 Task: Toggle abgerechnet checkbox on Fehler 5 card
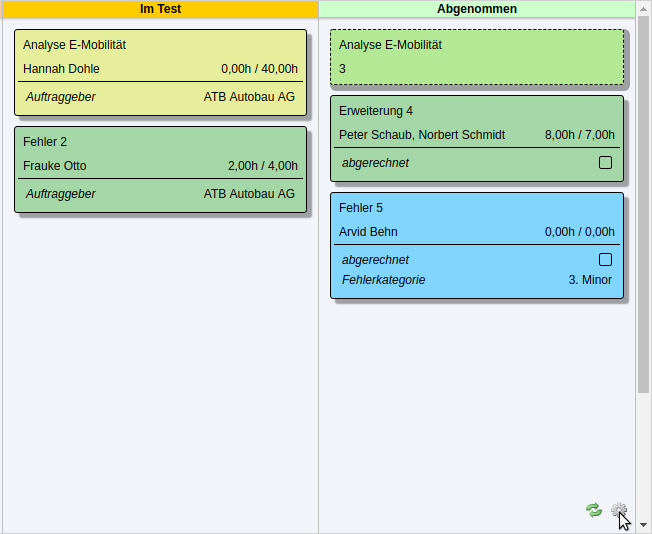(x=605, y=259)
